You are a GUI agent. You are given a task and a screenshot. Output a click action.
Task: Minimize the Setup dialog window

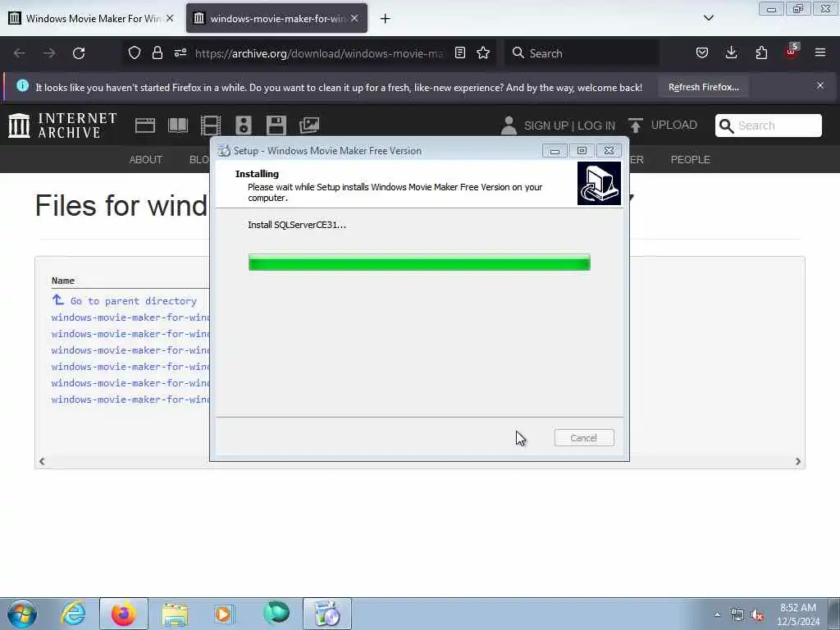[x=555, y=151]
